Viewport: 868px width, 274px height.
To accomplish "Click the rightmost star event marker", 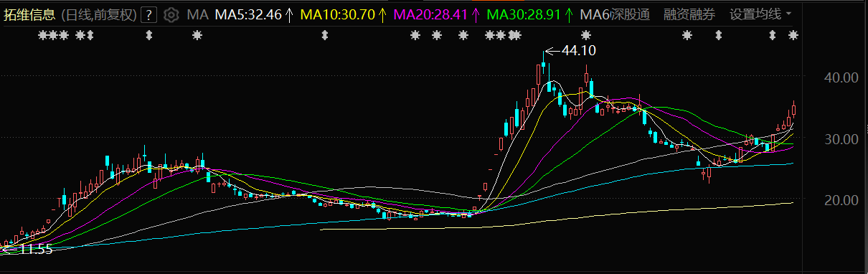I will (793, 35).
